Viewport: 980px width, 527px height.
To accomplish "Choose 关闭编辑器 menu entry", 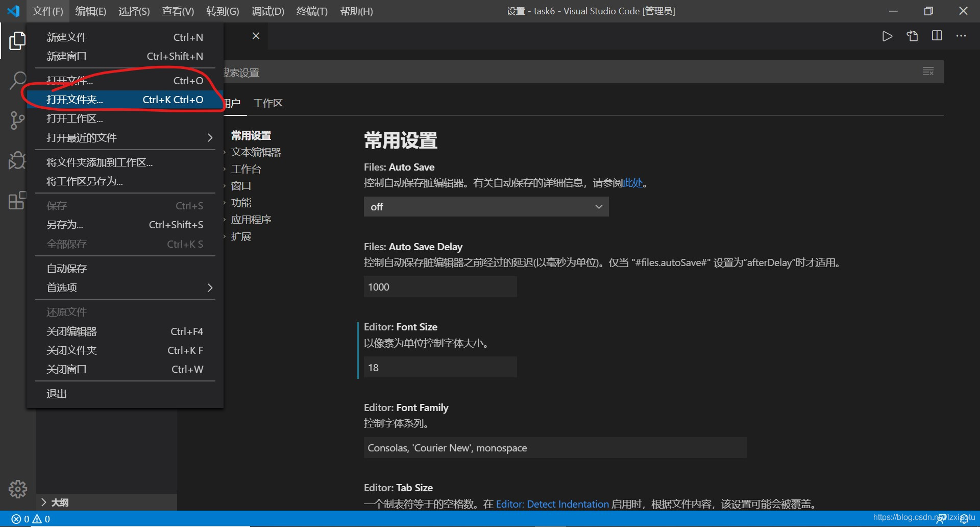I will pyautogui.click(x=125, y=331).
